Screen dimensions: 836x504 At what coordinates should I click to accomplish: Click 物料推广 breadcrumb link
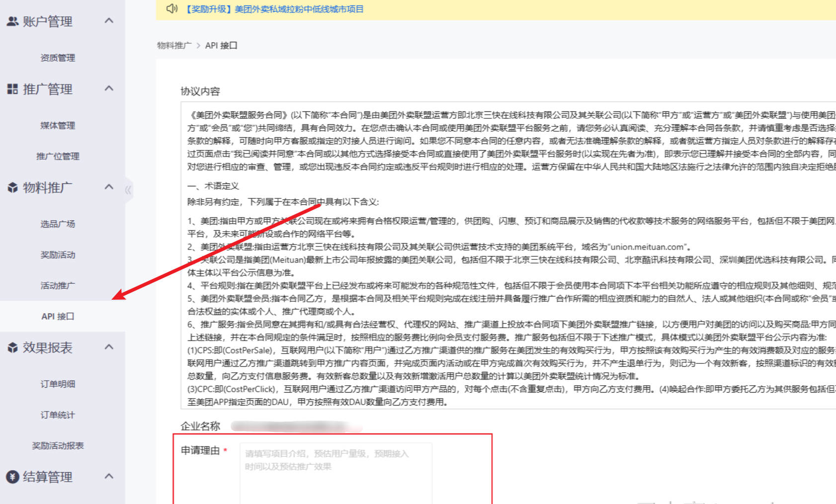click(x=174, y=45)
